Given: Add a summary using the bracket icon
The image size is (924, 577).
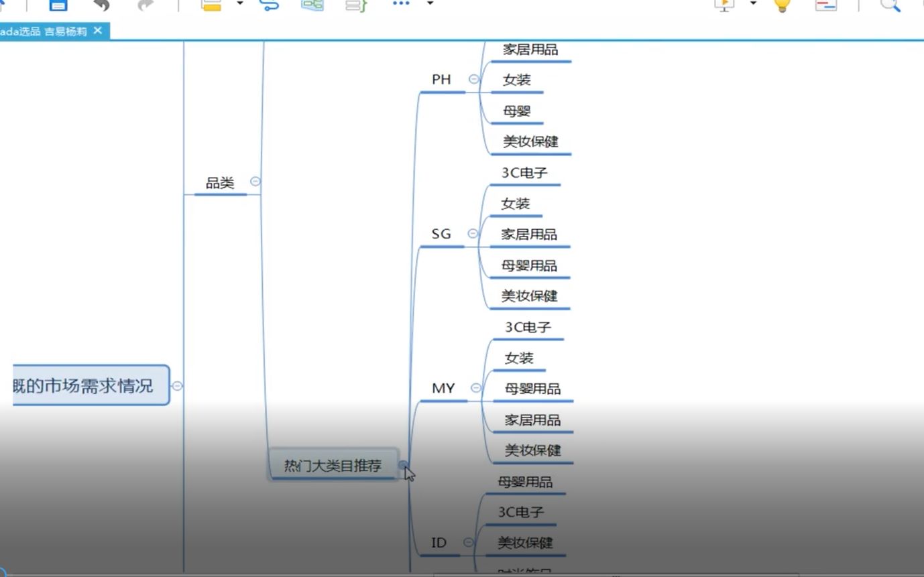Looking at the screenshot, I should click(356, 5).
